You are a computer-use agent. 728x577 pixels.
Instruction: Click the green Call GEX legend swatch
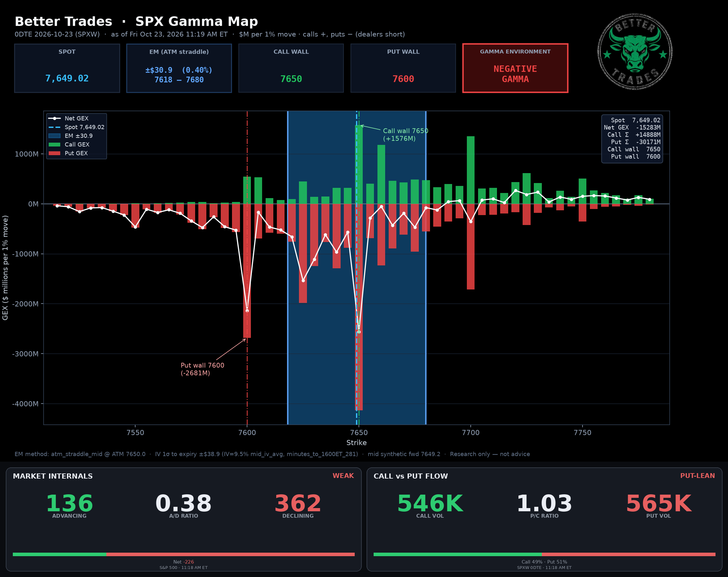coord(54,145)
